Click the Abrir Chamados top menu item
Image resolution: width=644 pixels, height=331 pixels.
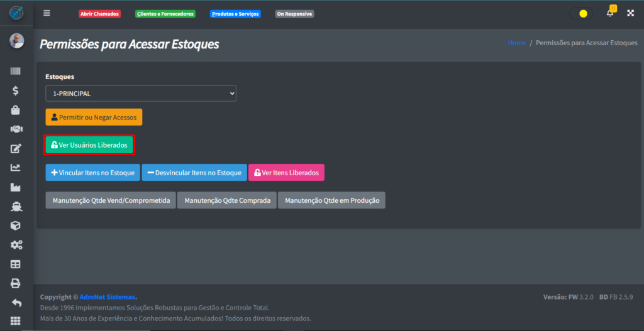tap(99, 14)
